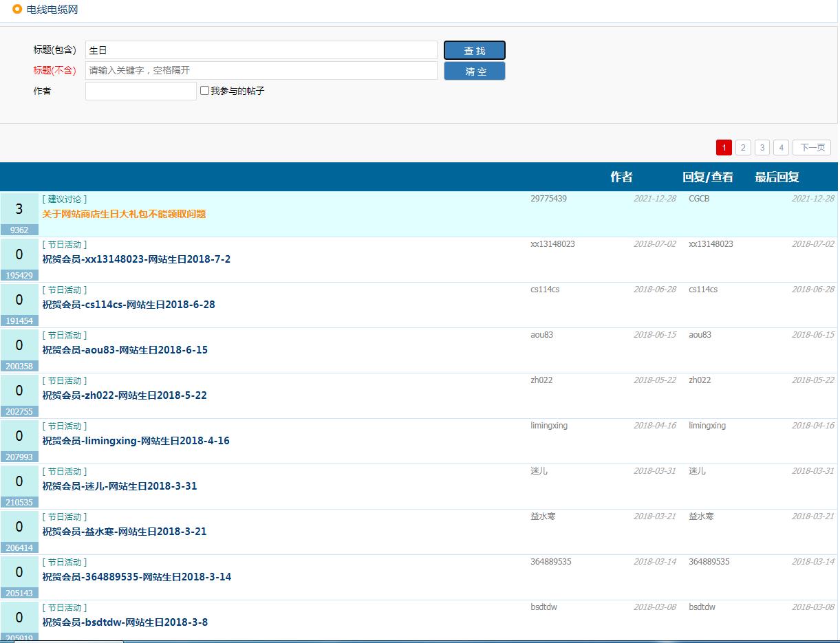The image size is (840, 643).
Task: Select the current page 1 indicator
Action: coord(724,148)
